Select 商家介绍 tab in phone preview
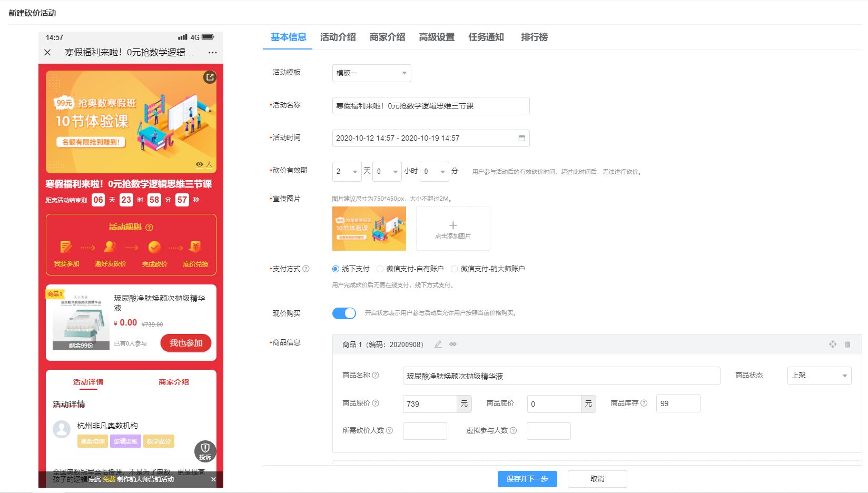 click(x=174, y=382)
